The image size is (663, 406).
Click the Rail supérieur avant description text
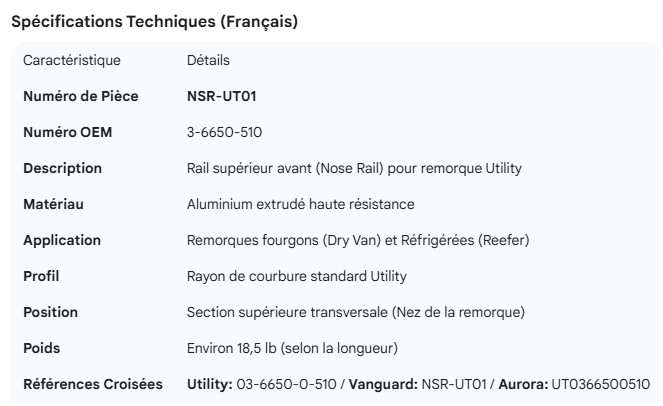354,168
